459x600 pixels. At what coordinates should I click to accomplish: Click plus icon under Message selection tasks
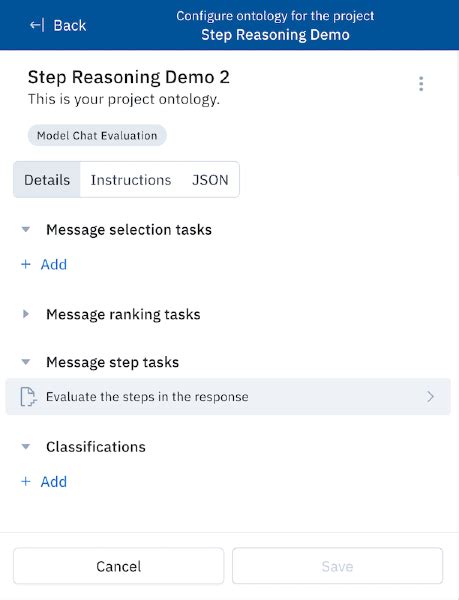(x=26, y=264)
